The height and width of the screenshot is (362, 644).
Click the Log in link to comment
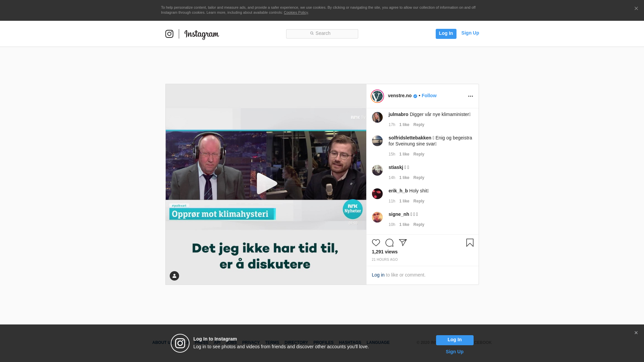(x=378, y=275)
